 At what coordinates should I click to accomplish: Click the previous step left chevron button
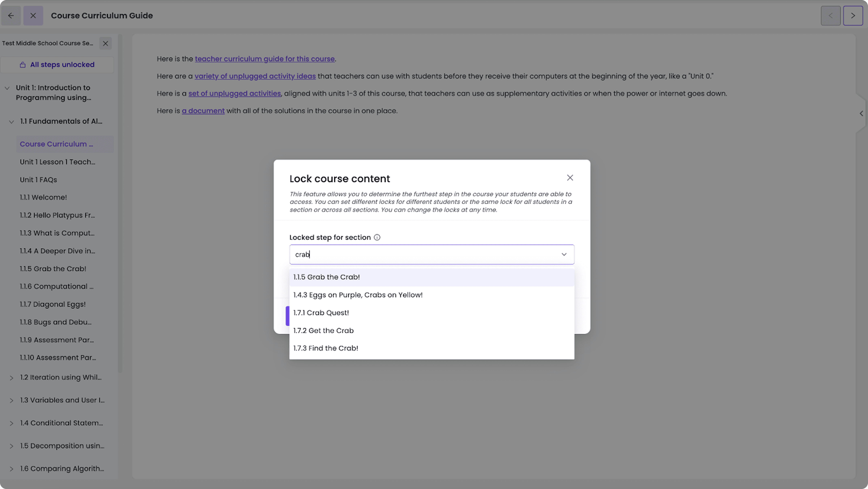(831, 16)
